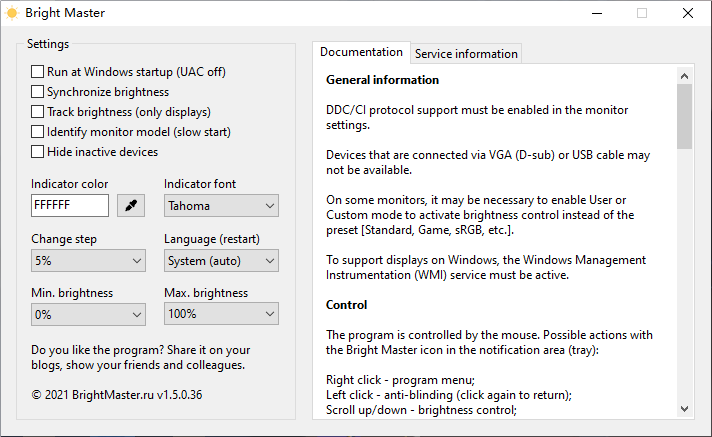Click the Bright Master sun icon in title bar
Image resolution: width=712 pixels, height=437 pixels.
coord(12,13)
